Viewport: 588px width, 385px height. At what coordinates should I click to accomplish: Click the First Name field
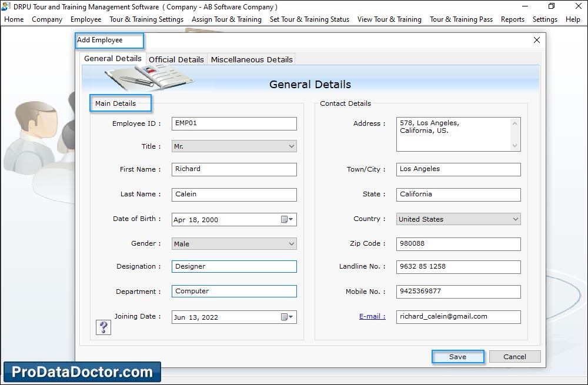point(234,169)
